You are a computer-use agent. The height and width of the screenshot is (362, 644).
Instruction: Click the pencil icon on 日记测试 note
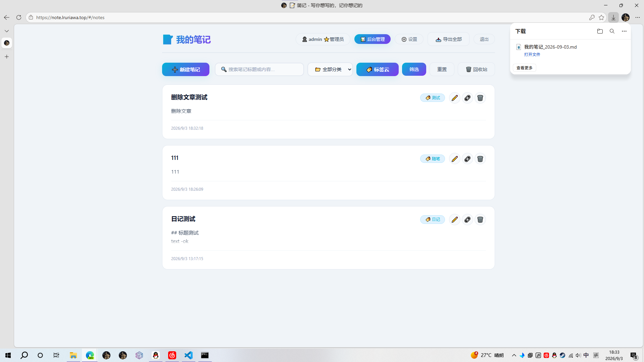[x=454, y=220]
